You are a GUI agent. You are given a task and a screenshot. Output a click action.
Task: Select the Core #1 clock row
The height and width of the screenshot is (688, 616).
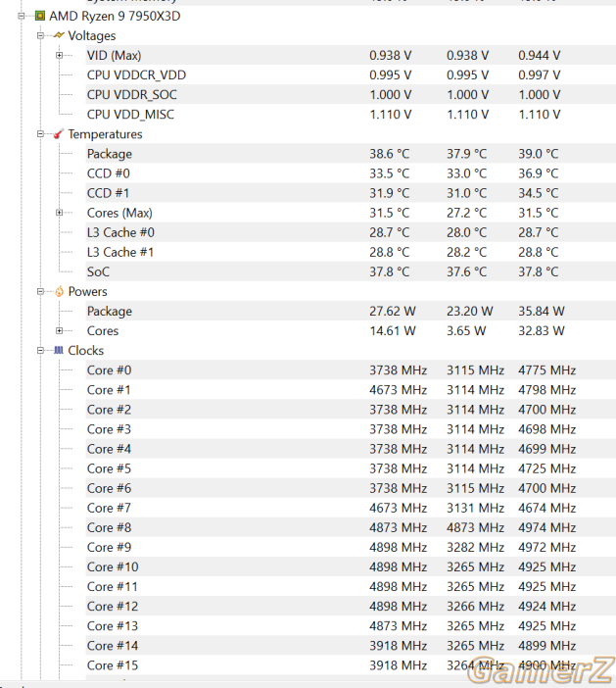351,390
